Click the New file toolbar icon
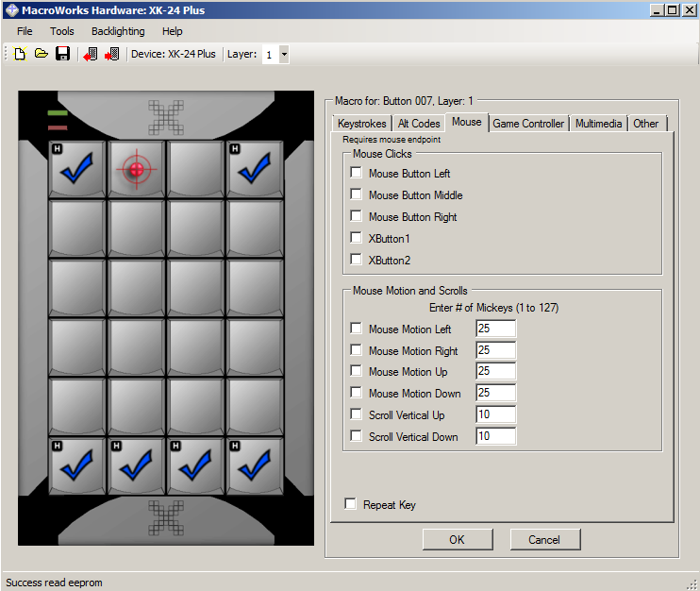 click(20, 55)
